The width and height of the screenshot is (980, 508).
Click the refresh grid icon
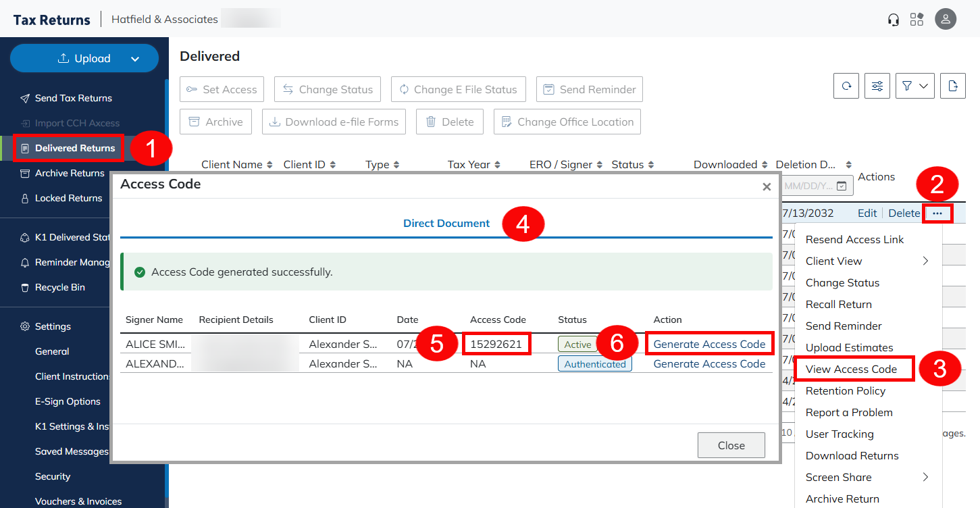tap(846, 86)
